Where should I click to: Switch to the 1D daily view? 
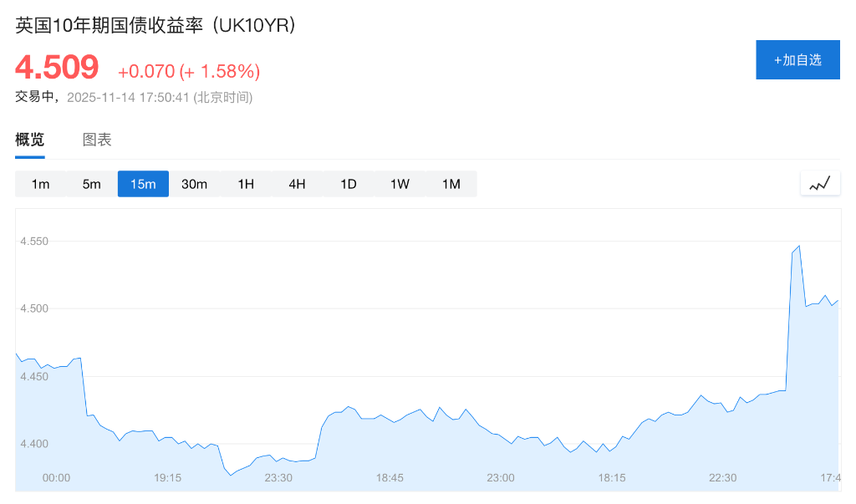coord(349,184)
